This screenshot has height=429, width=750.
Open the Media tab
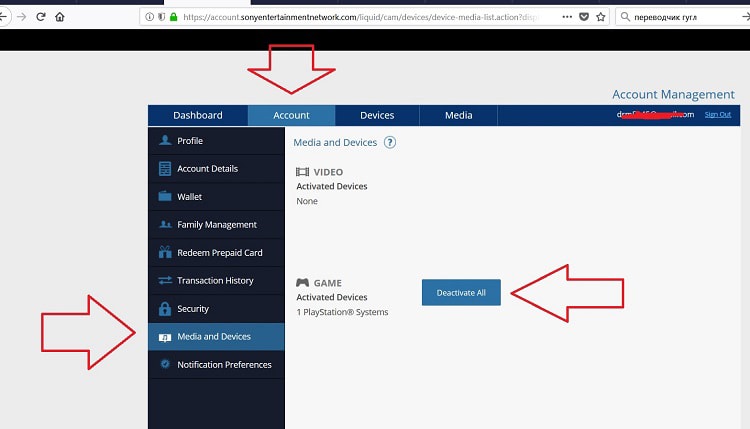tap(459, 115)
